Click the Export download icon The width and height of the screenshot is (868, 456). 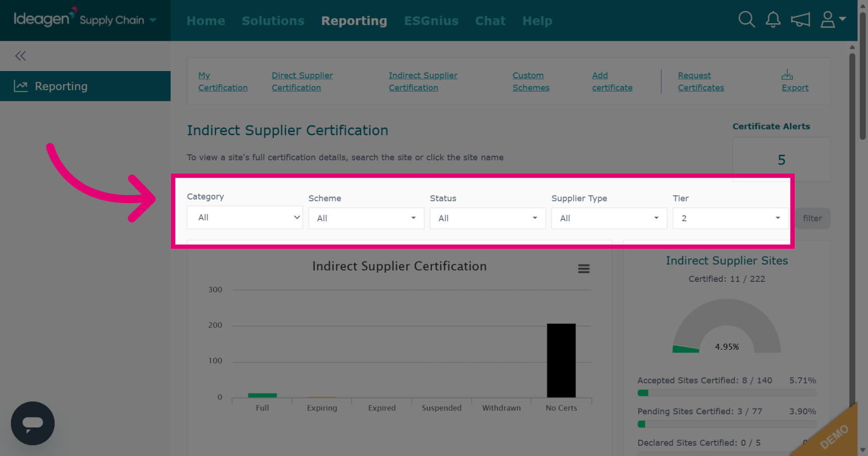point(787,75)
